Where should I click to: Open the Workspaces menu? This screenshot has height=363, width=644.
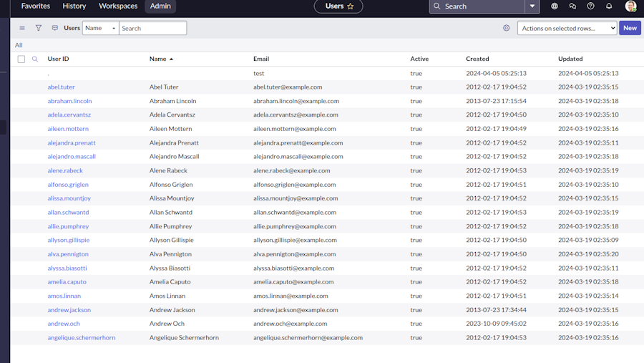click(118, 6)
